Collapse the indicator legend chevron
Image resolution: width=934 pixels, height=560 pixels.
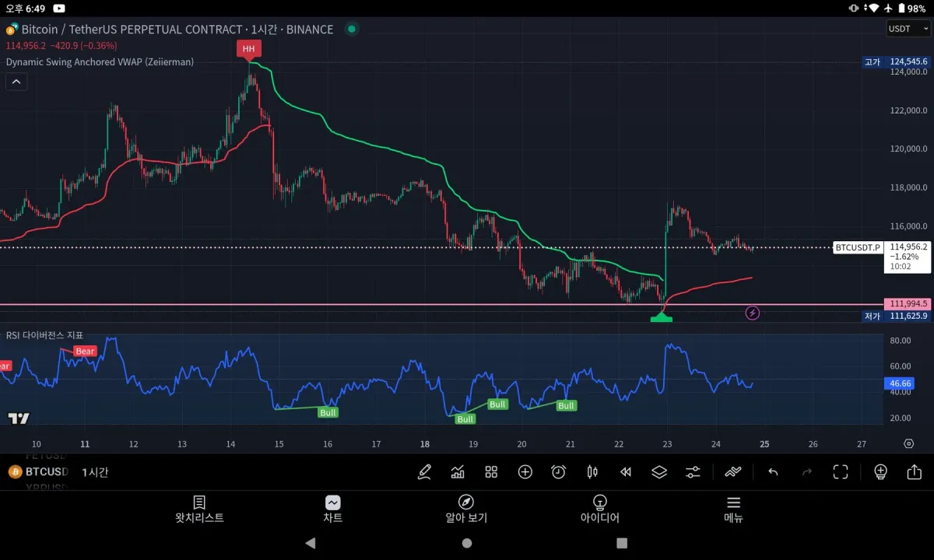(16, 82)
